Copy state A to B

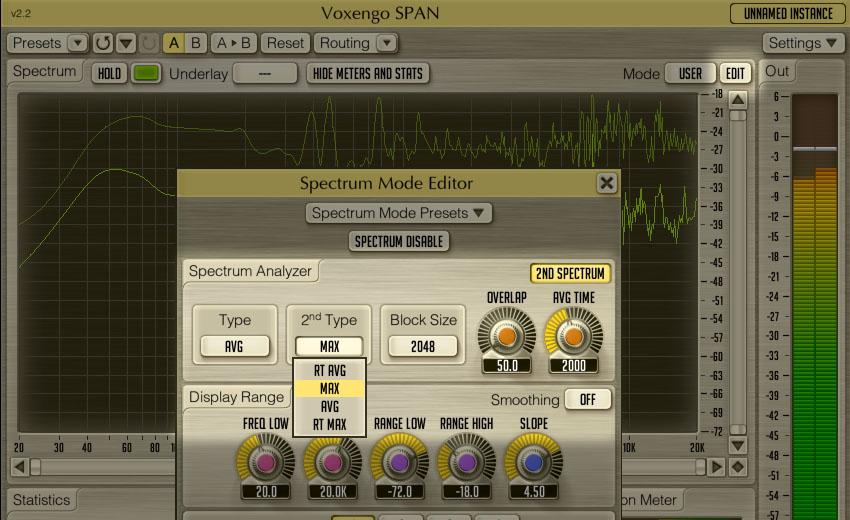point(234,43)
